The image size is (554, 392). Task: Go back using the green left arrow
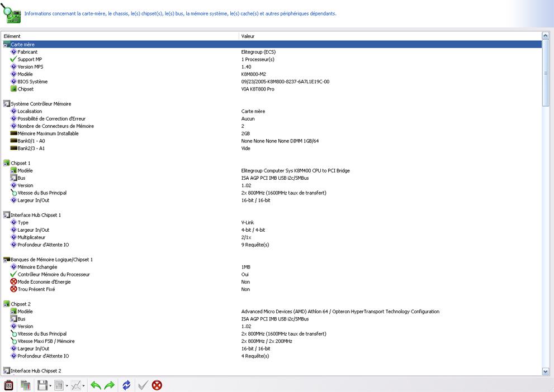[96, 385]
